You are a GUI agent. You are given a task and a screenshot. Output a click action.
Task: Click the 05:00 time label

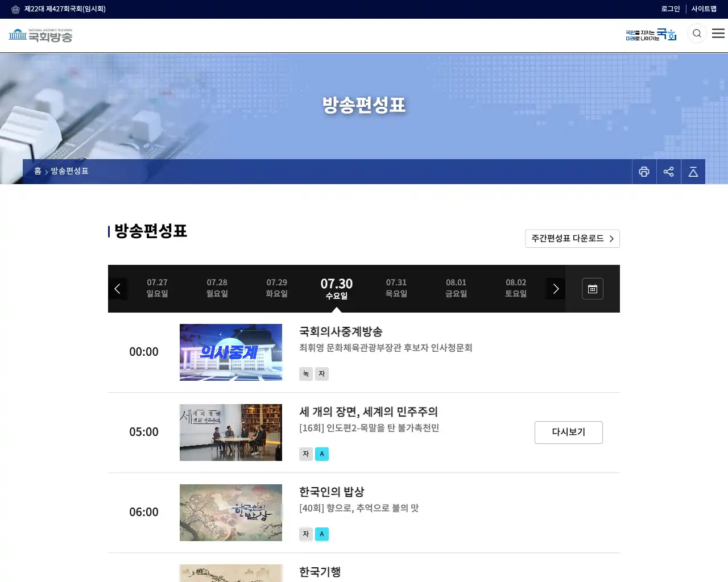tap(144, 432)
